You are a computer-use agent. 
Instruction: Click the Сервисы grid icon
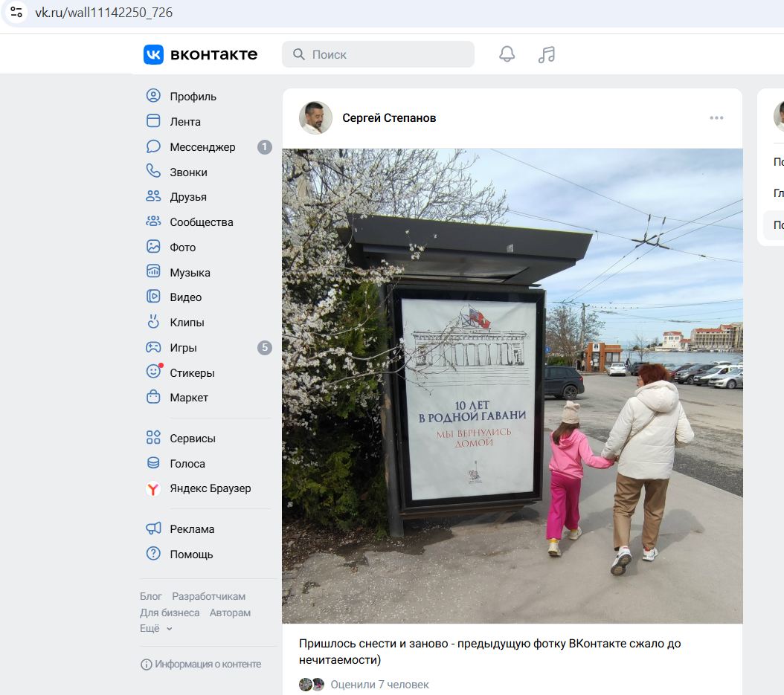(x=153, y=438)
